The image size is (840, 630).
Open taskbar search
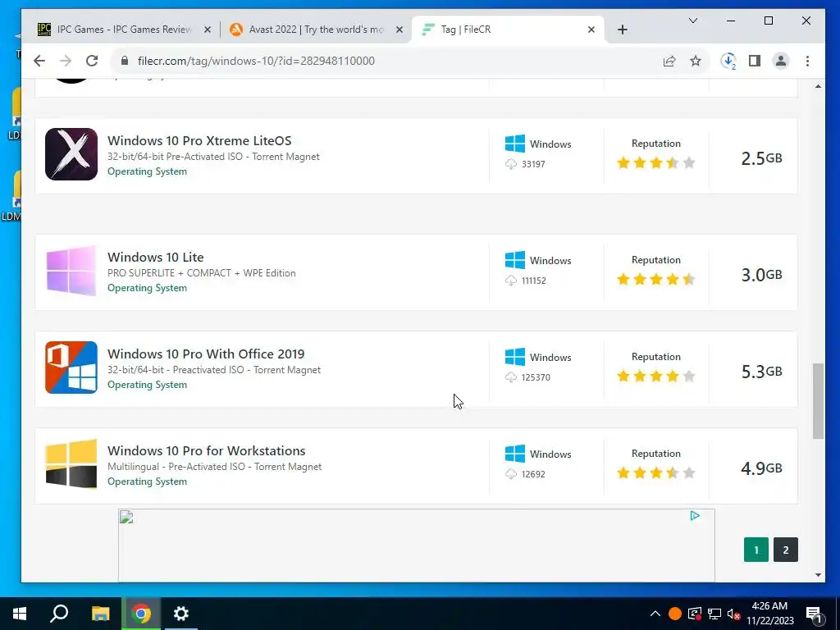(x=59, y=614)
